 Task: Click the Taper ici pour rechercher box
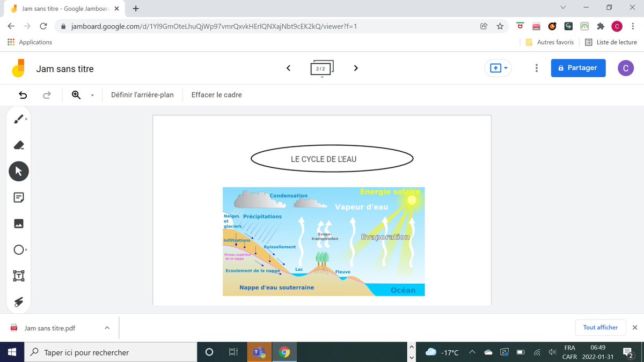click(x=109, y=352)
